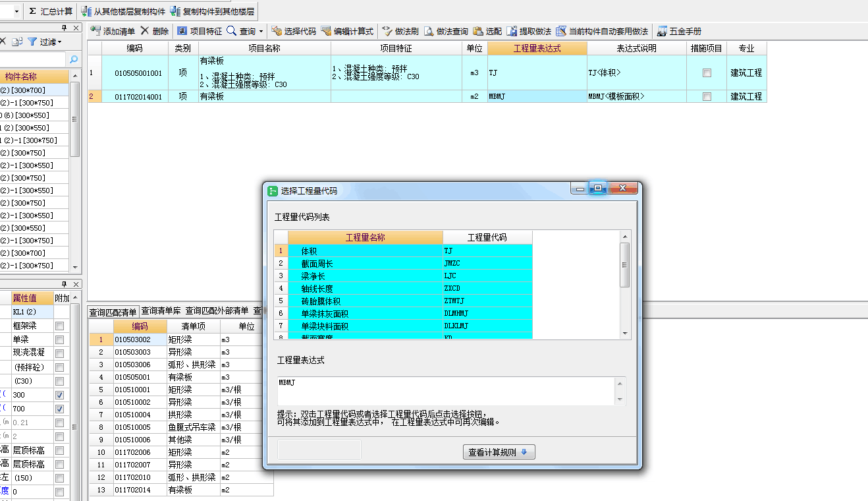Click the search magnifier in component panel

point(74,59)
